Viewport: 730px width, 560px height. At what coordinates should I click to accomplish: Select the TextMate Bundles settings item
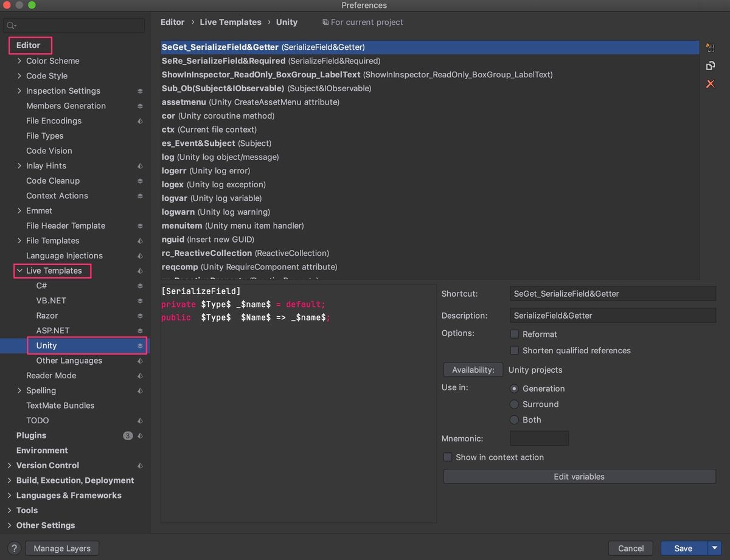point(60,406)
